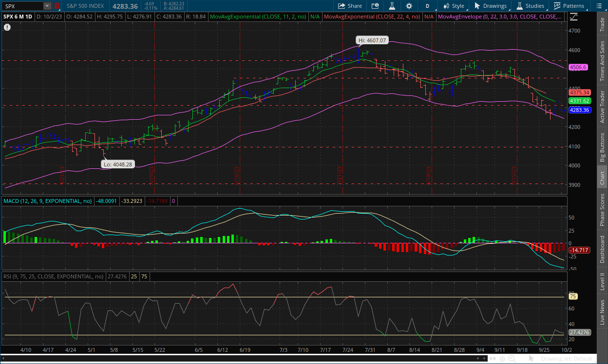The width and height of the screenshot is (608, 364).
Task: Click the zoom in magnifier icon
Action: click(512, 359)
